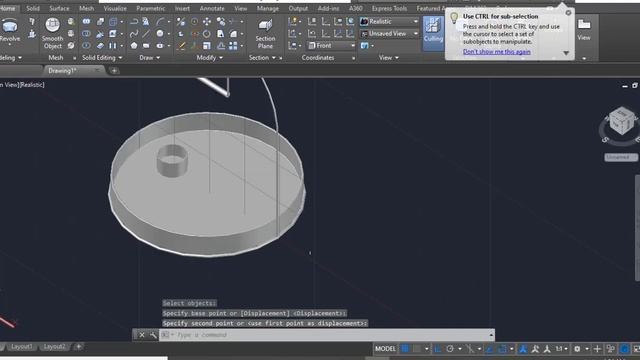Toggle polar tracking in status bar

click(x=450, y=349)
